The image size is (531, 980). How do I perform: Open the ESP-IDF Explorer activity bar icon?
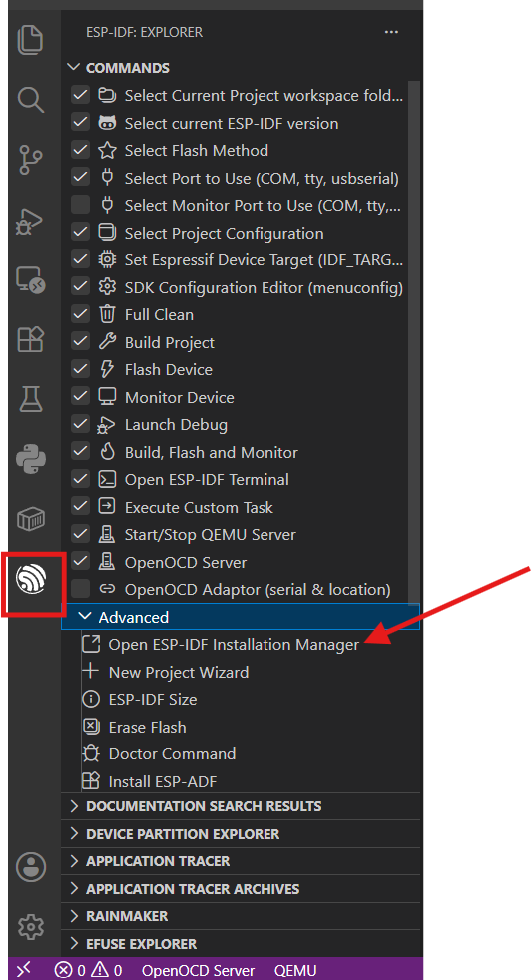(x=31, y=581)
